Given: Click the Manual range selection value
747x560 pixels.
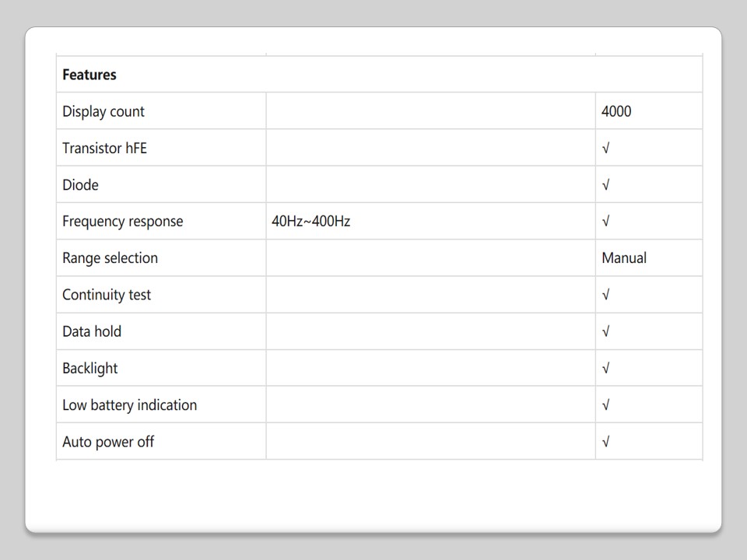Looking at the screenshot, I should [623, 257].
